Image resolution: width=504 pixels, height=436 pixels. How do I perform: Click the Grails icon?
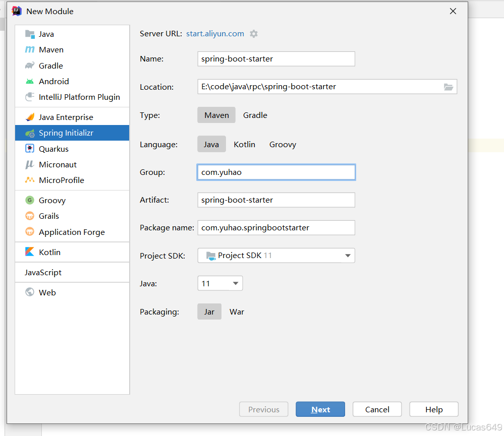pyautogui.click(x=30, y=216)
